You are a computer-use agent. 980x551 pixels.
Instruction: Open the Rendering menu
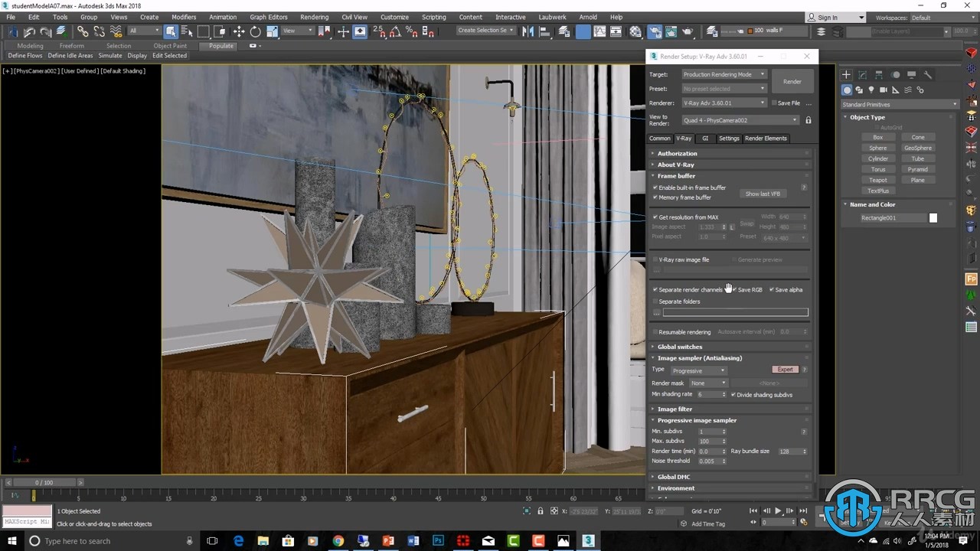314,17
